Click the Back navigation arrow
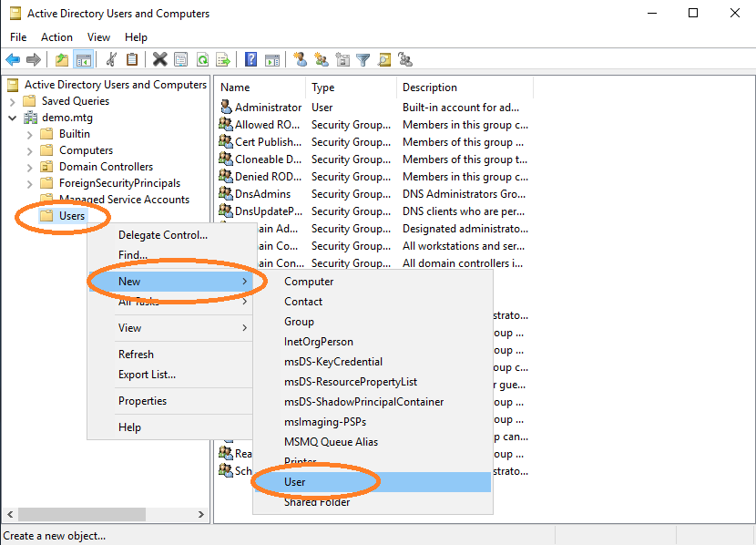756x545 pixels. [15, 59]
